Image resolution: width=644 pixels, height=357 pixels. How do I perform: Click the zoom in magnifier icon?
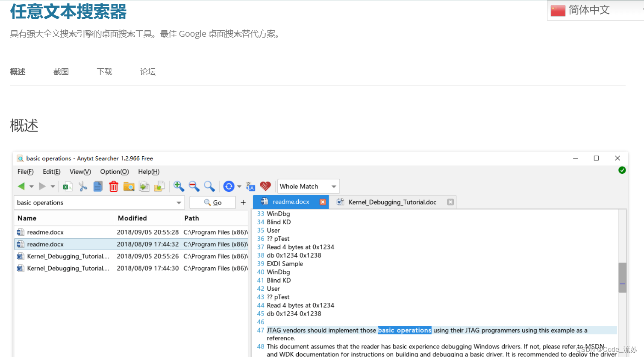[179, 186]
